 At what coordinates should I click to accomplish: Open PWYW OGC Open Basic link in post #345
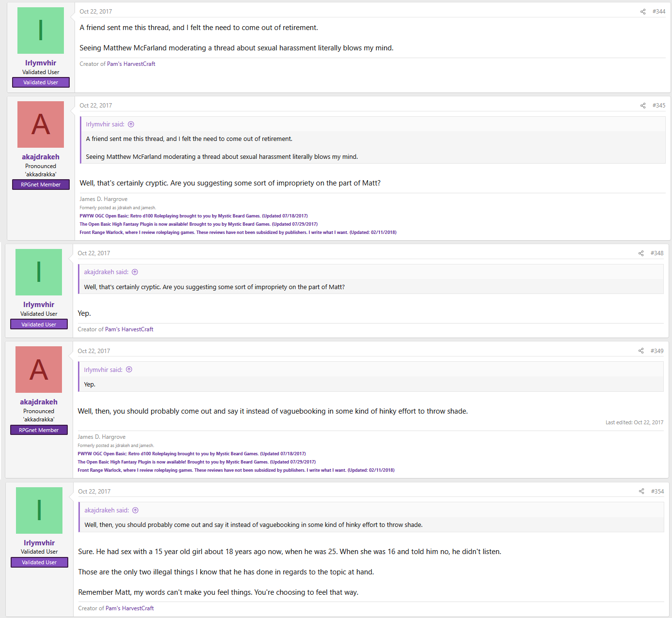click(x=194, y=216)
